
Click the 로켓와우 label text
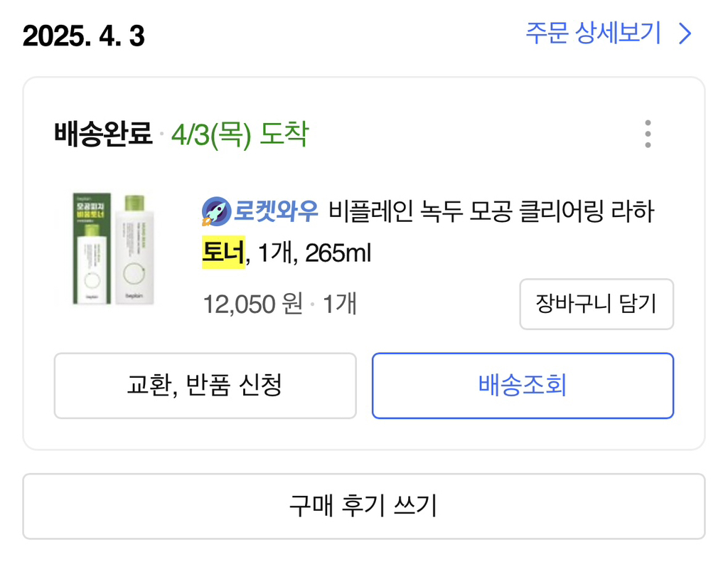point(277,212)
